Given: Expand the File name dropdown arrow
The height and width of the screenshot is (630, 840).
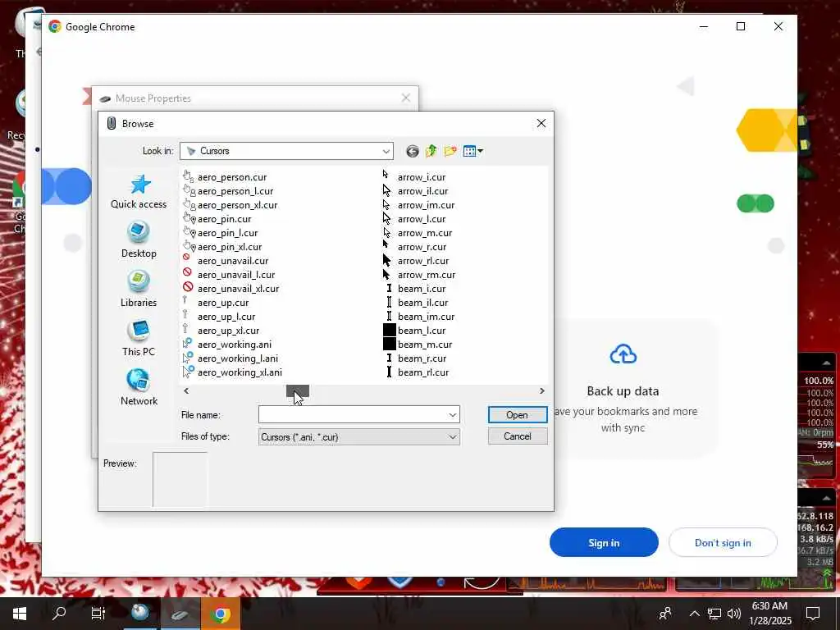Looking at the screenshot, I should pos(453,414).
